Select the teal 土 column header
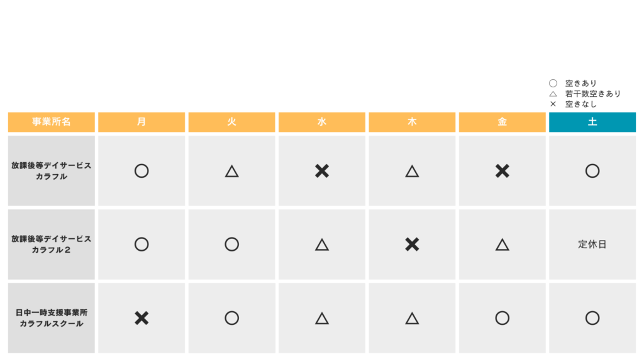The height and width of the screenshot is (362, 644). [592, 122]
